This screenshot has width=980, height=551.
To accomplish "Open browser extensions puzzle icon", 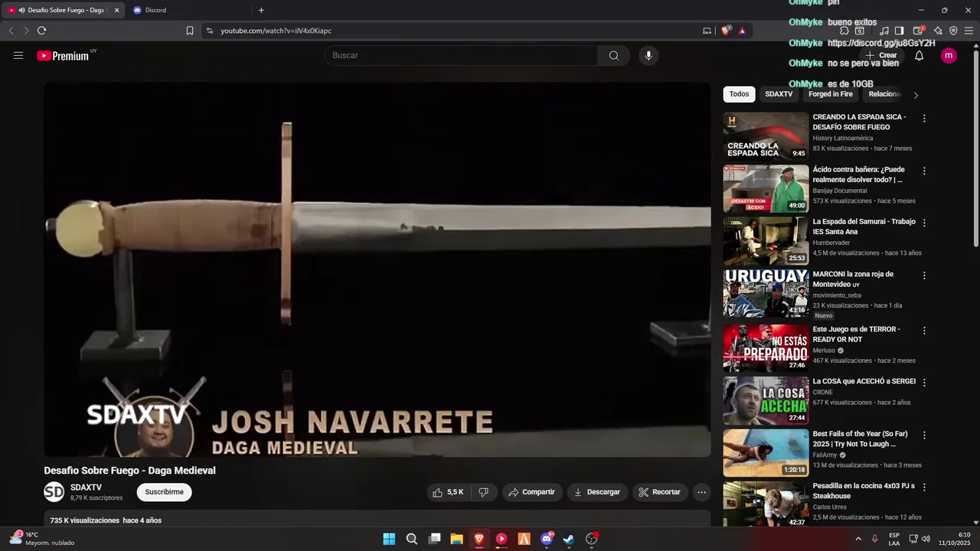I will point(844,31).
